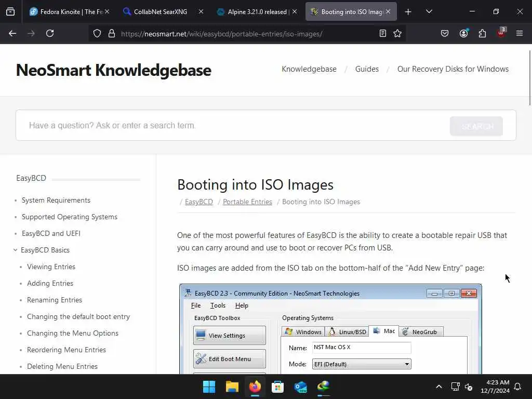Reload the current page
The height and width of the screenshot is (399, 532).
click(x=50, y=33)
